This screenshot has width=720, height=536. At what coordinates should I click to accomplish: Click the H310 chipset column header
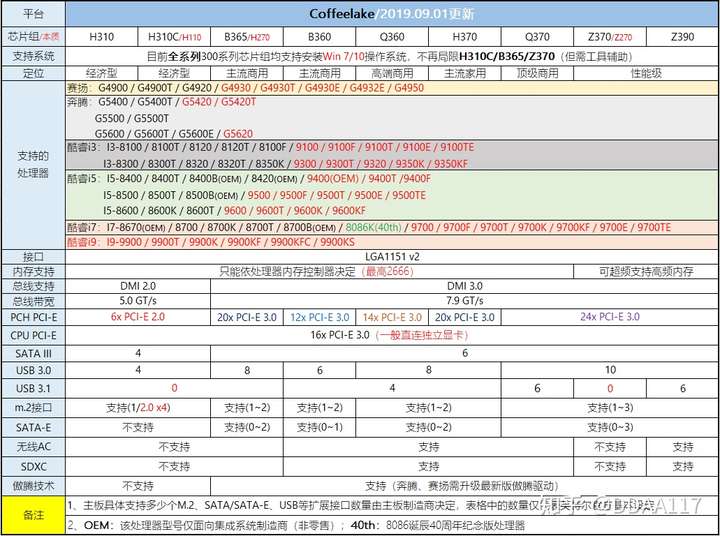pyautogui.click(x=101, y=37)
